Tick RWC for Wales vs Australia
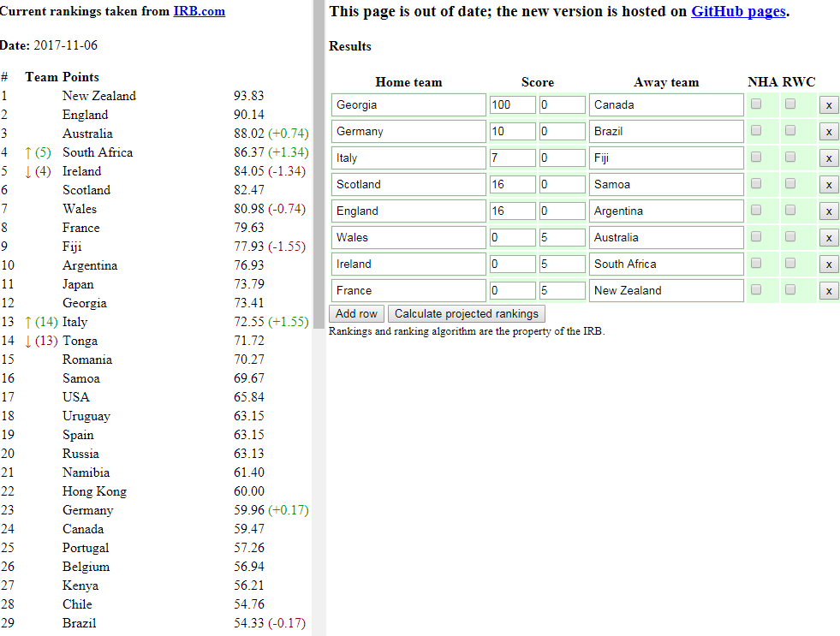Screen dimensions: 840x636 tap(790, 236)
